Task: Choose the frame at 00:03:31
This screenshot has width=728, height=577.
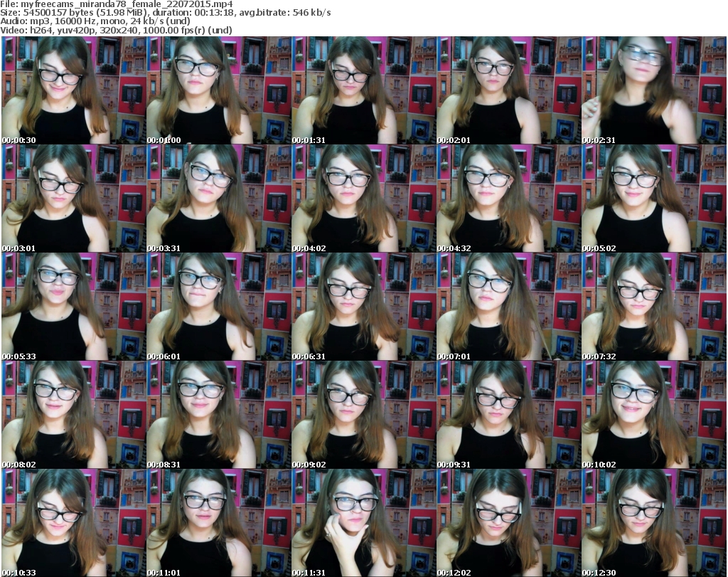Action: pos(219,198)
